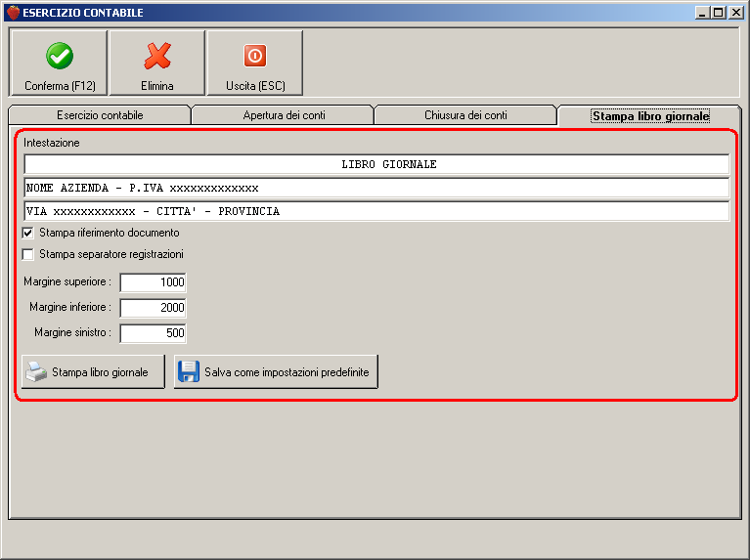Screen dimensions: 750x560
Task: Click the floppy disk save icon
Action: pos(189,371)
